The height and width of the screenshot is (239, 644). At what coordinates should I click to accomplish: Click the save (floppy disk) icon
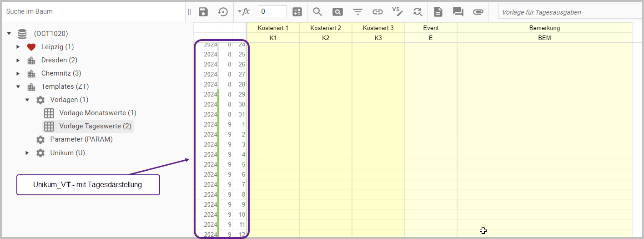[203, 12]
